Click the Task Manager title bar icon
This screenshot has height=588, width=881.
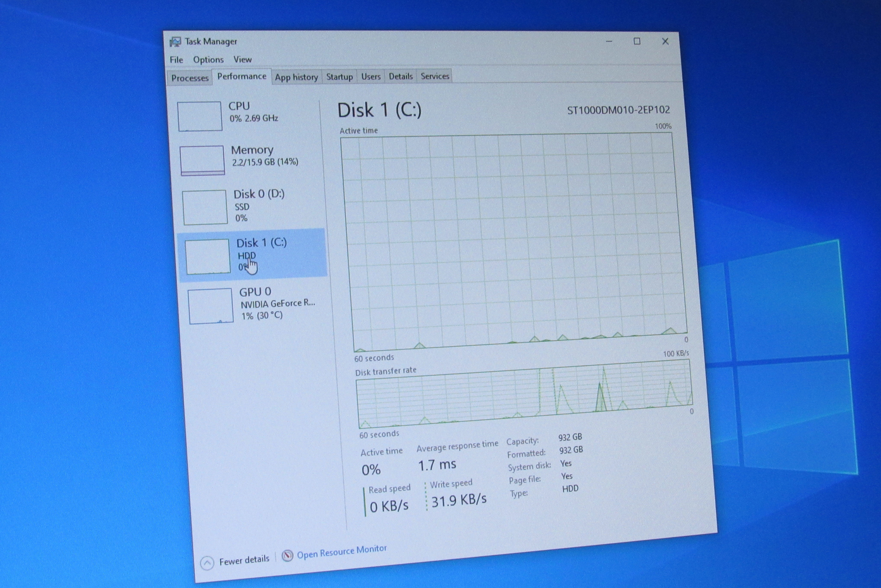(x=175, y=42)
